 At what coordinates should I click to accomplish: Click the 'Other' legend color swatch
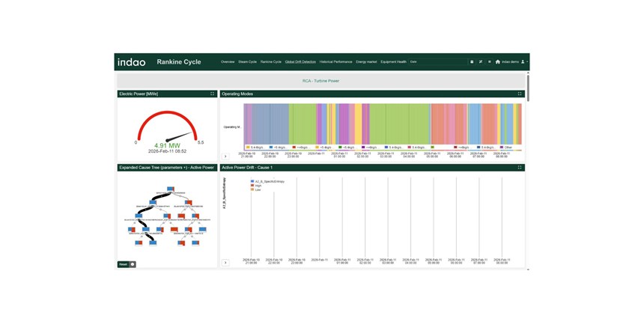tap(501, 148)
